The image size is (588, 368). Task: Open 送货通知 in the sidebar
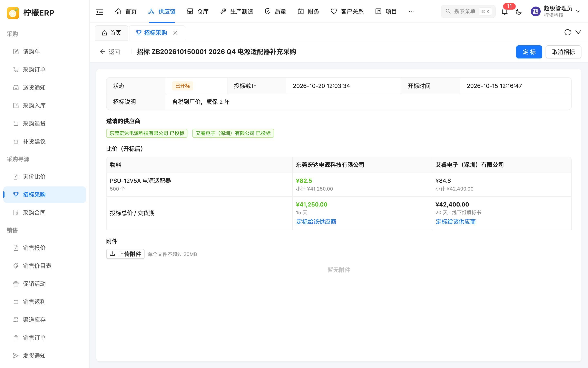[45, 88]
